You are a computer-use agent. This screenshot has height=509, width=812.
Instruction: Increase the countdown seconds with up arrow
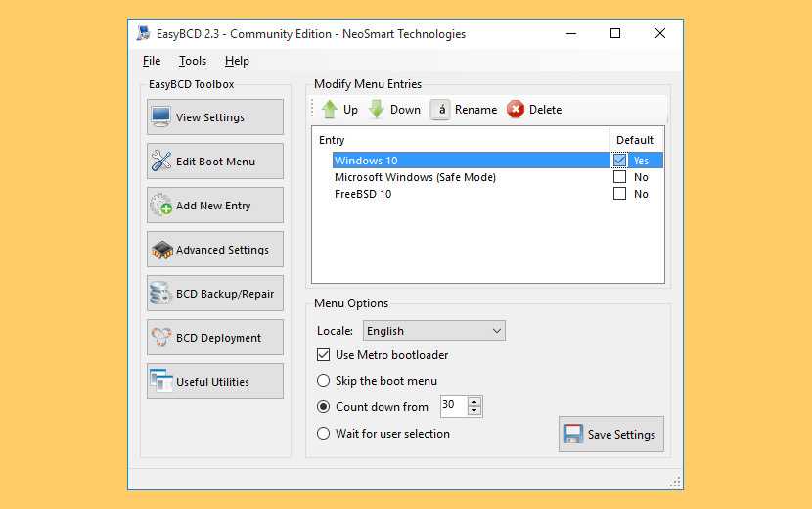(x=474, y=401)
